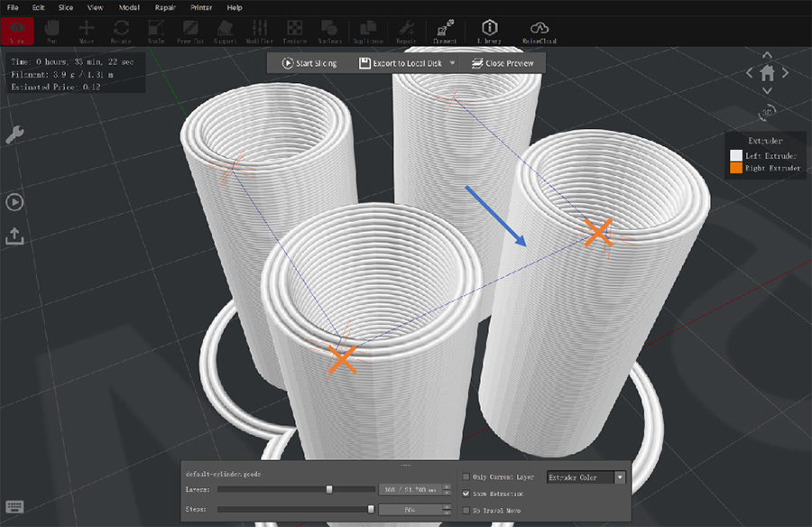The image size is (812, 527).
Task: Click the wrench settings icon on the left
Action: click(x=14, y=135)
